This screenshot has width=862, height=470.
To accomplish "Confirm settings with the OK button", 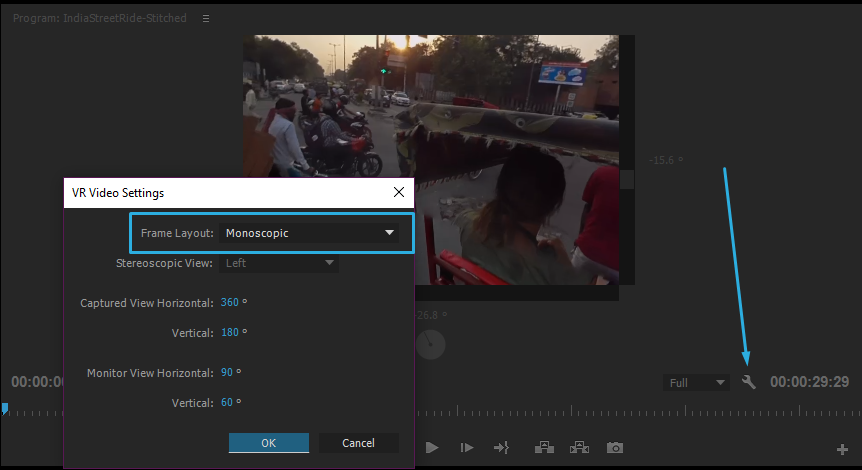I will tap(269, 443).
